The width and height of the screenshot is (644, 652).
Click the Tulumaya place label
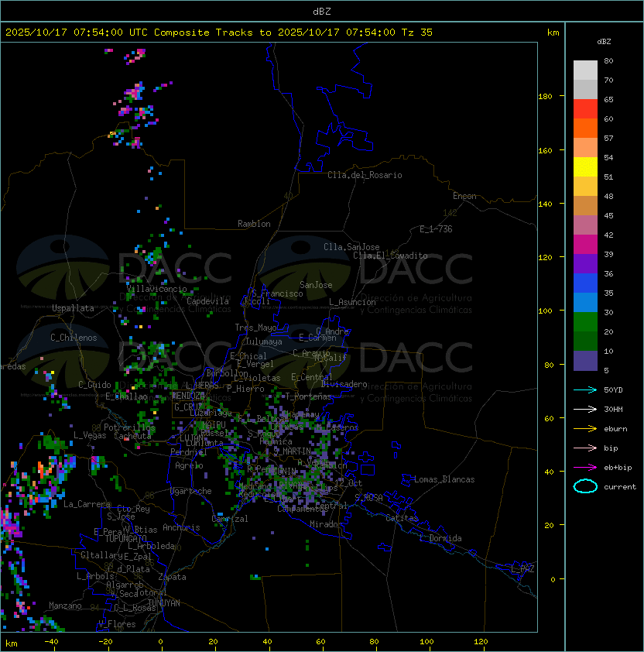pyautogui.click(x=264, y=341)
